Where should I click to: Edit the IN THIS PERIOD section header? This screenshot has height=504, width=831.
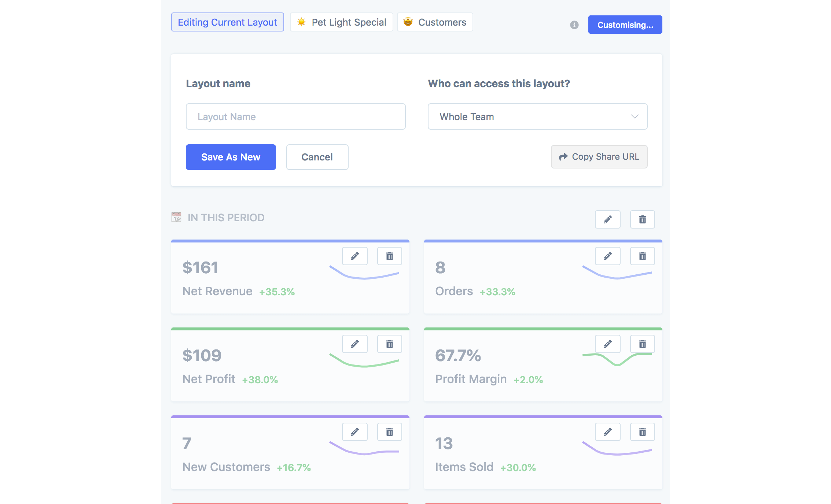click(607, 219)
